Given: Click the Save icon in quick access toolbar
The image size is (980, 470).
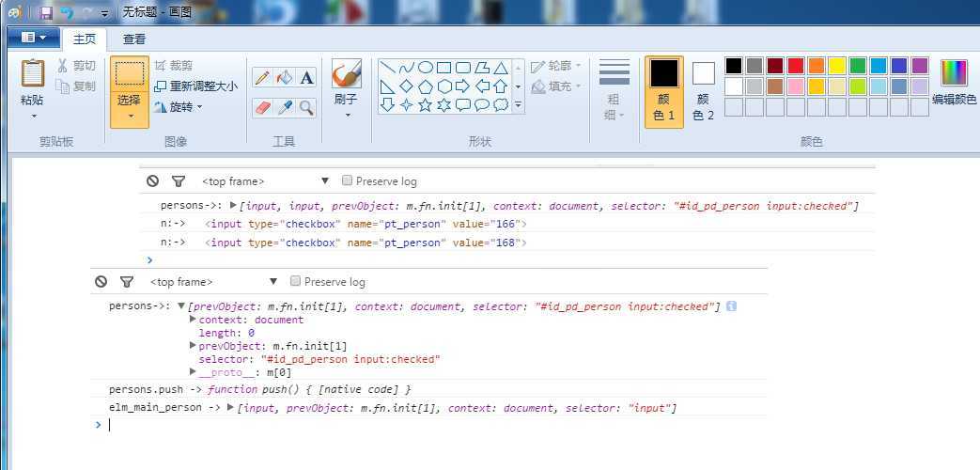Looking at the screenshot, I should point(46,12).
